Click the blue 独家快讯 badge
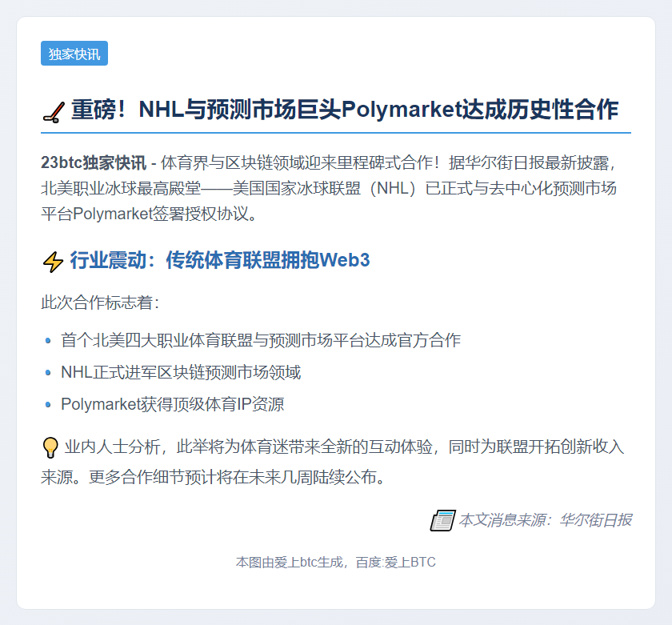 click(x=74, y=54)
